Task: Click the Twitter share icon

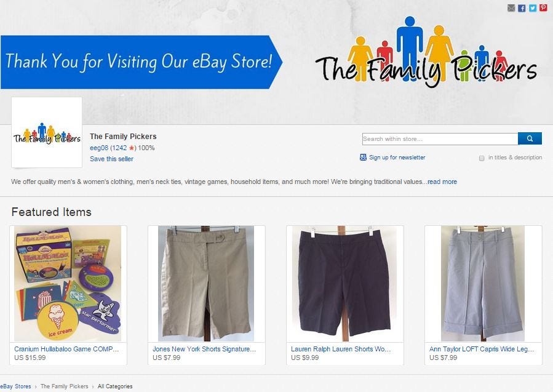Action: [533, 8]
